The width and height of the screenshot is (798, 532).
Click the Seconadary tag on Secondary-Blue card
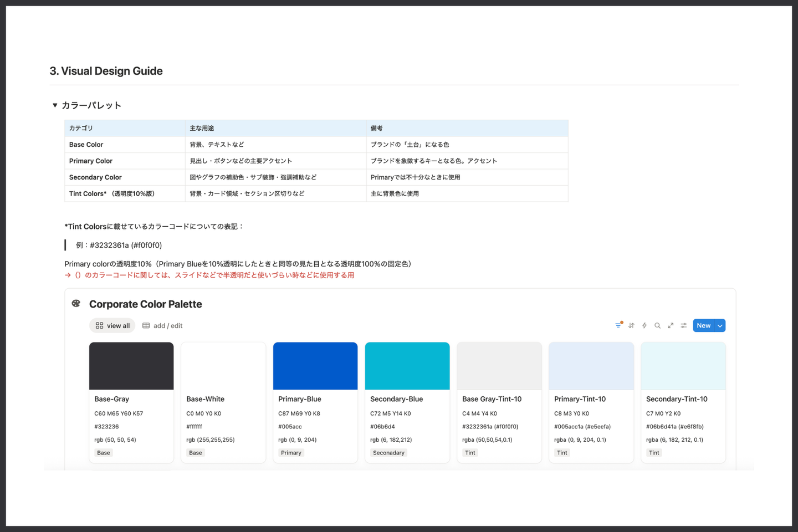pyautogui.click(x=388, y=453)
